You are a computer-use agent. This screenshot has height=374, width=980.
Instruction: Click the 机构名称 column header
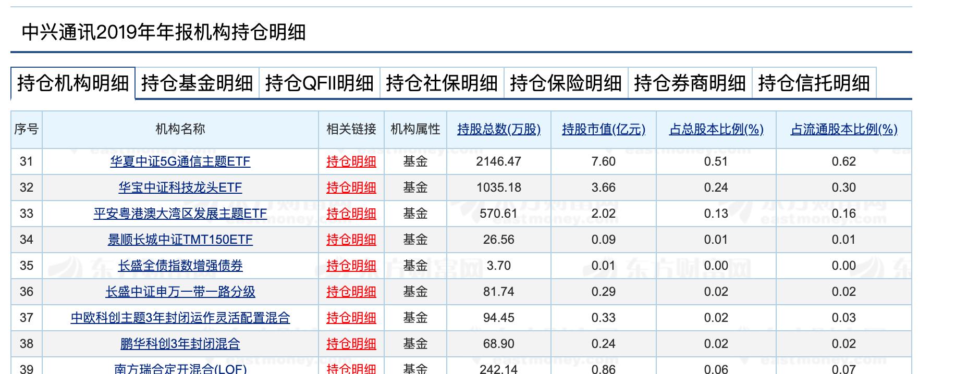(x=180, y=129)
